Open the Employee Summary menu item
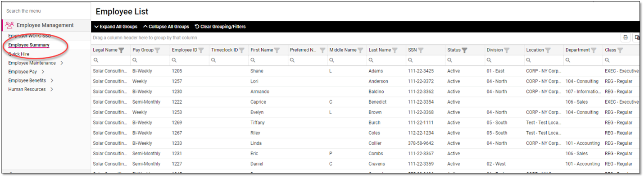644x179 pixels. 29,45
